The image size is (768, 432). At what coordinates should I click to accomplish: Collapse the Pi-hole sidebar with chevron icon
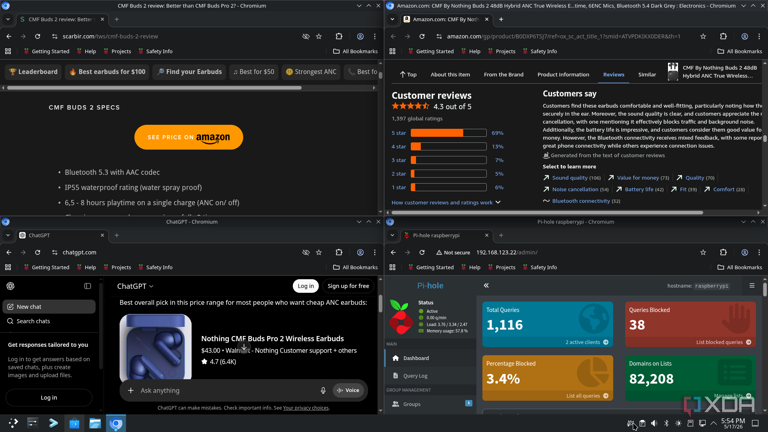(486, 286)
